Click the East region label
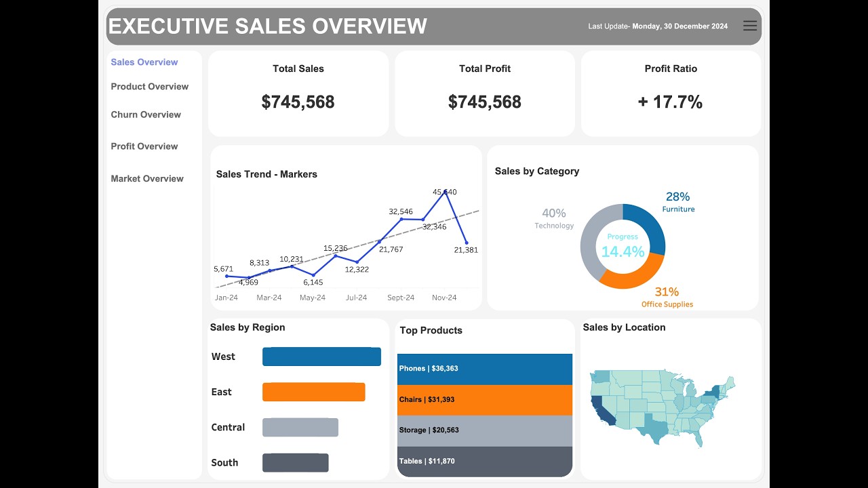 click(221, 392)
